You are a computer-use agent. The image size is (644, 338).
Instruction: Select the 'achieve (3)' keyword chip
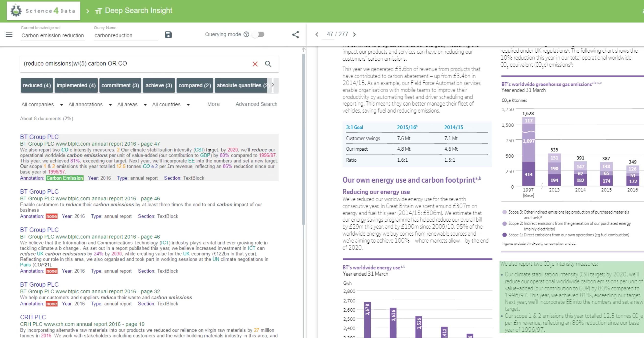[159, 85]
